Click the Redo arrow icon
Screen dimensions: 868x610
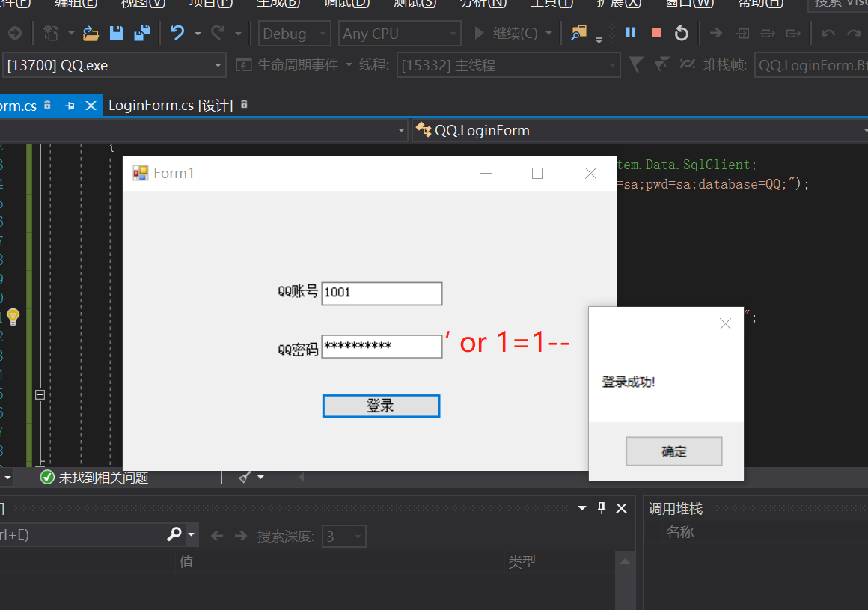[218, 33]
